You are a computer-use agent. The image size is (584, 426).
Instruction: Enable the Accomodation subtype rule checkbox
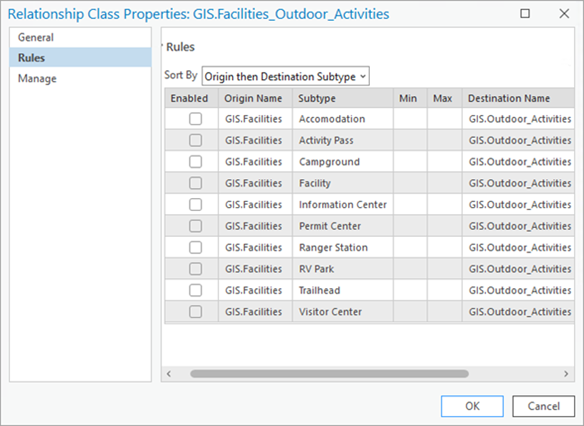[x=196, y=119]
